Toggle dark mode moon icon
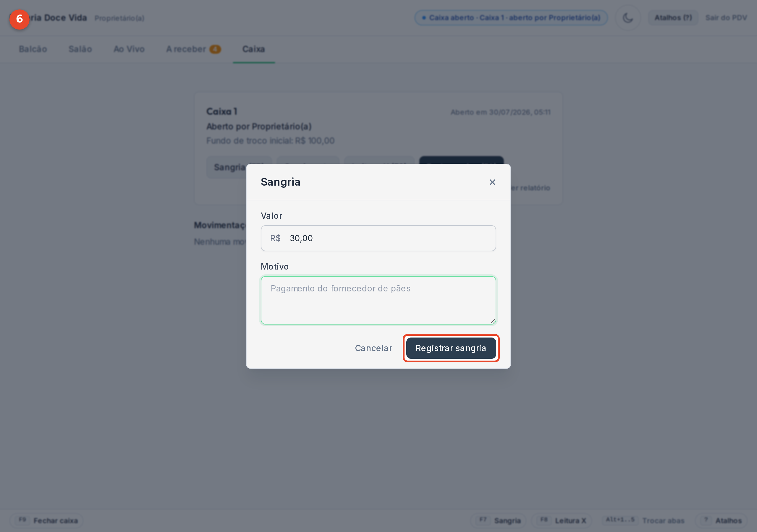 coord(628,18)
